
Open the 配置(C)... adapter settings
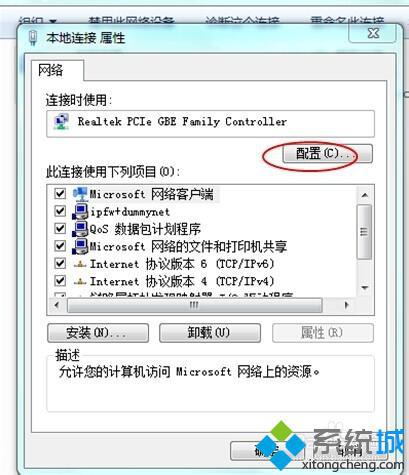(x=328, y=154)
